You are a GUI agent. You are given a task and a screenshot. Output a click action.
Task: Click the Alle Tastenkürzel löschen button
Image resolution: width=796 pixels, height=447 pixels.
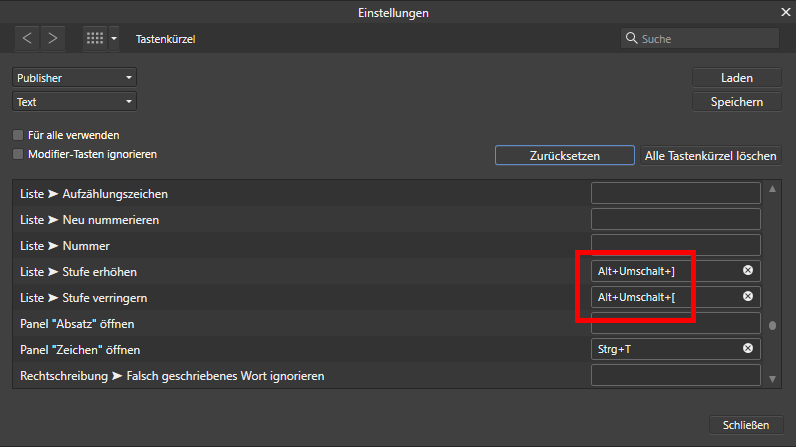(x=710, y=155)
